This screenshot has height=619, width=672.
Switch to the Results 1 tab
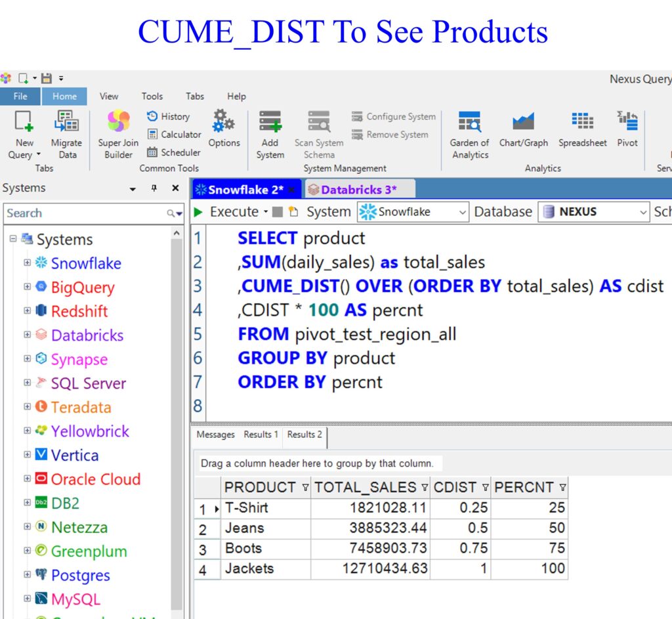(x=261, y=435)
